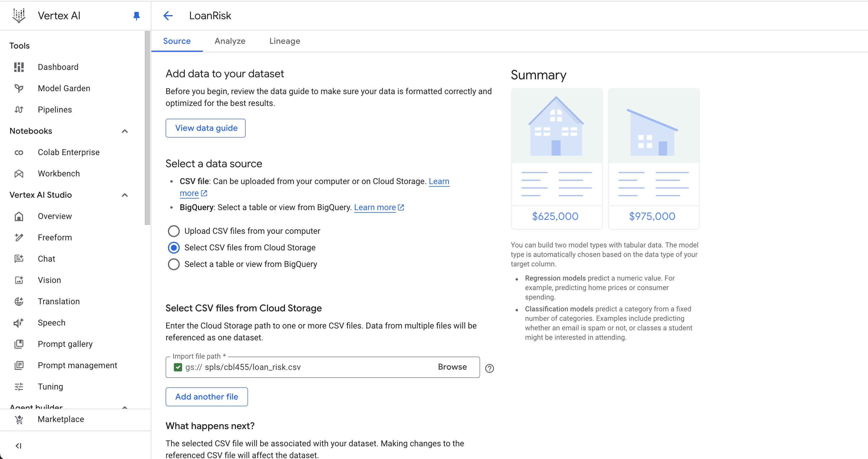The image size is (868, 459).
Task: Collapse the Vertex AI Studio section
Action: pos(125,195)
